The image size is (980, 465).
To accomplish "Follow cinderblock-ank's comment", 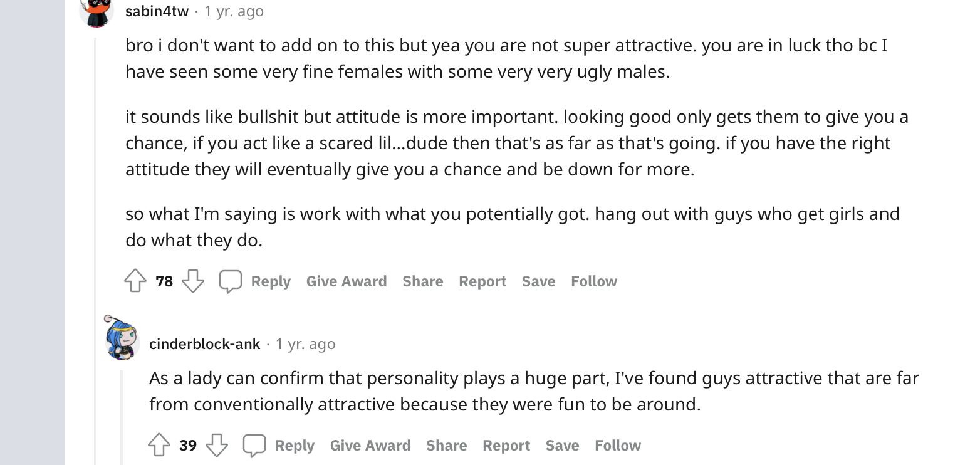I will point(618,446).
